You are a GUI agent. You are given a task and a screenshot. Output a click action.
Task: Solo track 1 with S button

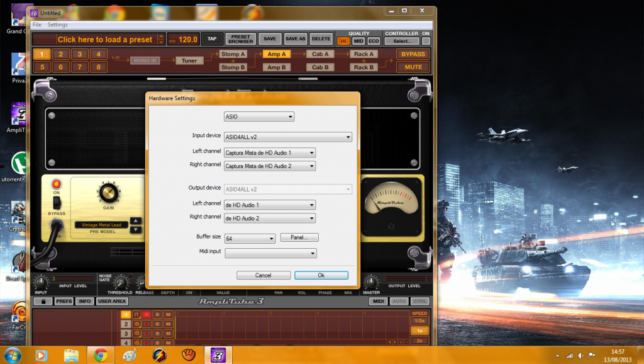157,314
